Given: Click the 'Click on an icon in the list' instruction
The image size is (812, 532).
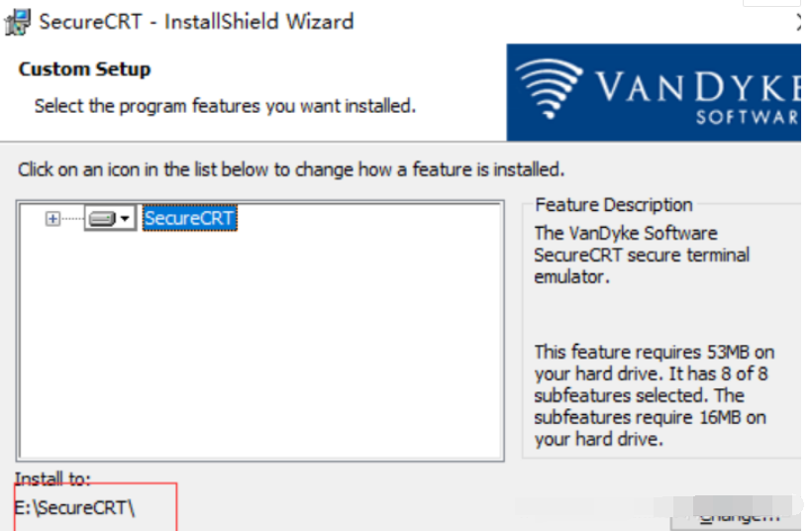Looking at the screenshot, I should coord(290,169).
